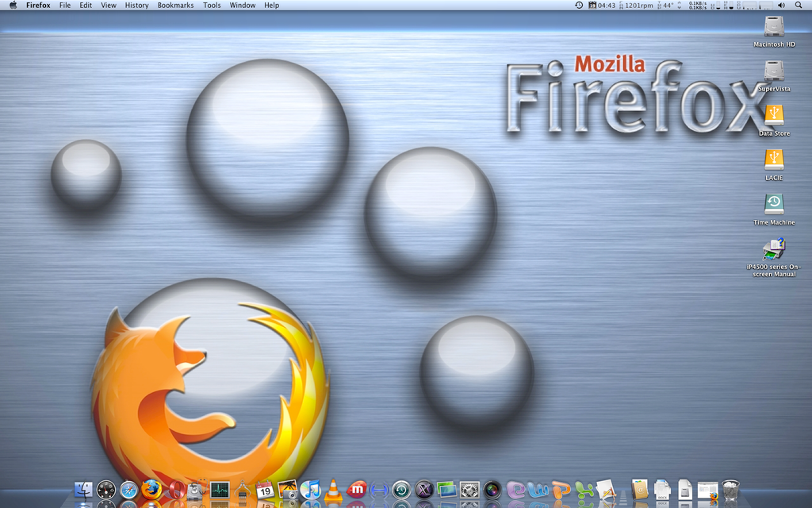
Task: Launch Microsoft Excel from the dock
Action: pyautogui.click(x=584, y=489)
